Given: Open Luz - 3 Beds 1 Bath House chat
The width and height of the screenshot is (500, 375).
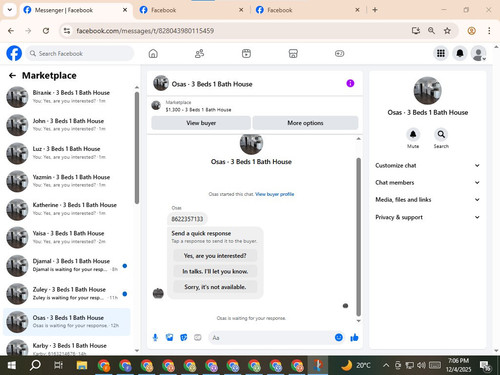Looking at the screenshot, I should coord(67,153).
